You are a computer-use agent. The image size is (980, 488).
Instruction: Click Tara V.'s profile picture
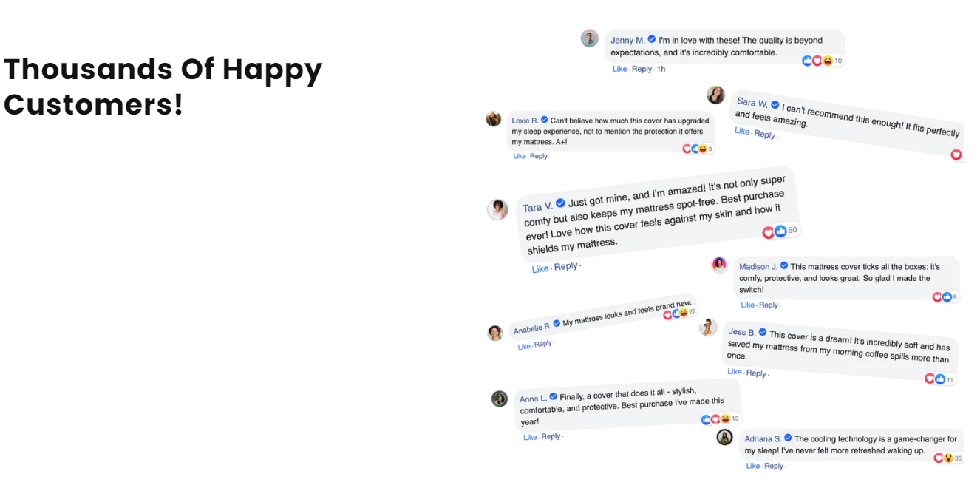point(497,209)
